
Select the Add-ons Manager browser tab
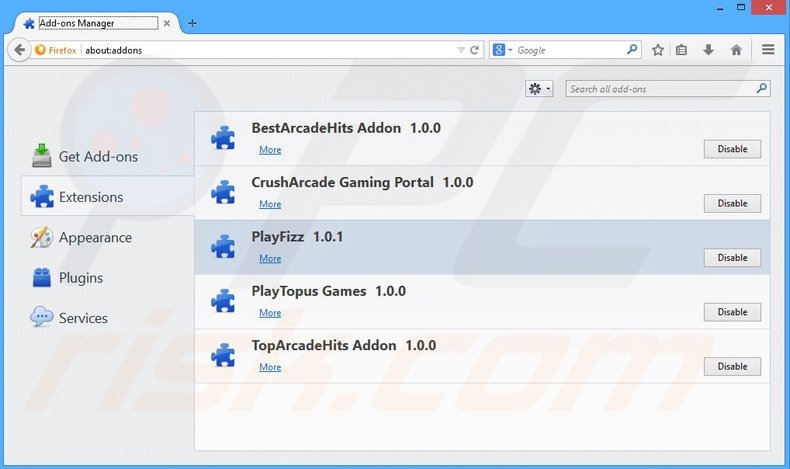[98, 23]
